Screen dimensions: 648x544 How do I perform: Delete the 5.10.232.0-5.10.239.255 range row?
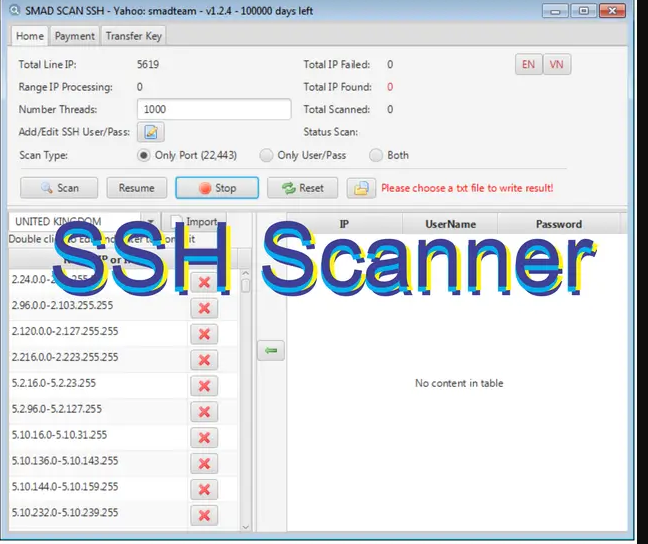204,515
